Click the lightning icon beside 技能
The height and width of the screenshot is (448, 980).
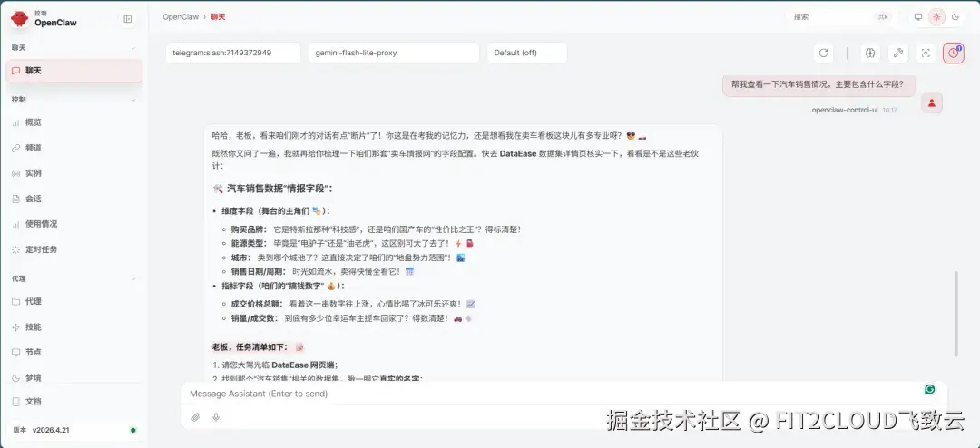[x=16, y=326]
